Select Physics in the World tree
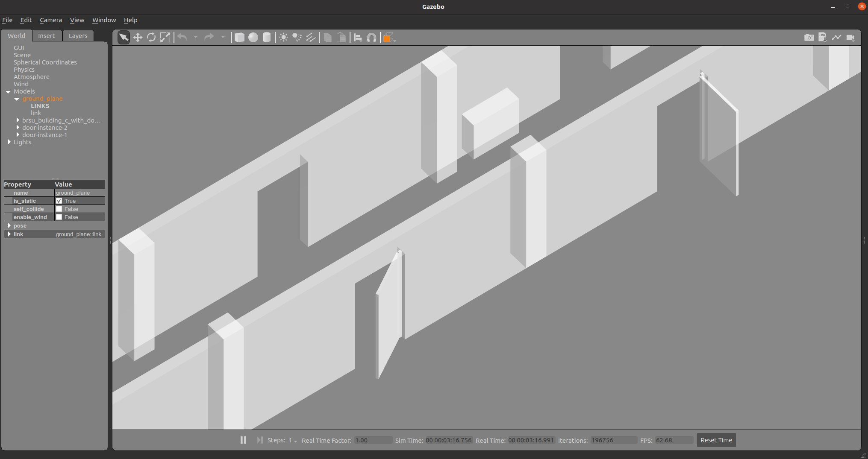This screenshot has width=868, height=459. [x=24, y=70]
